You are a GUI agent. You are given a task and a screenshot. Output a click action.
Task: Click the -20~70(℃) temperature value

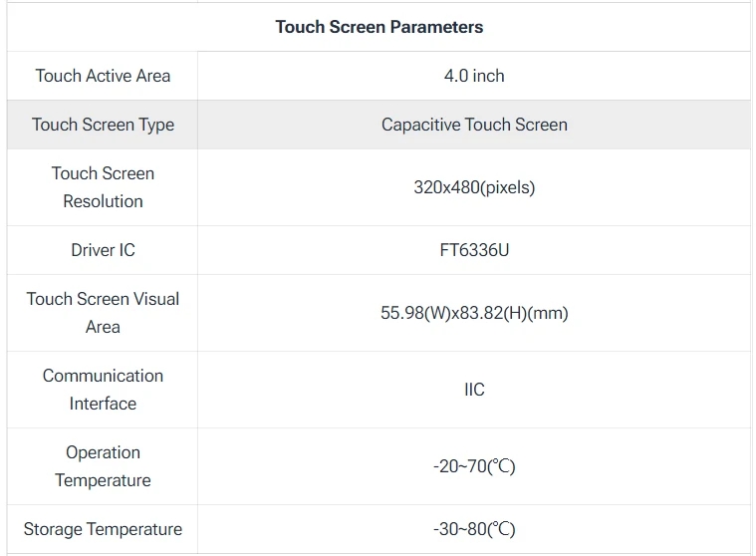474,466
